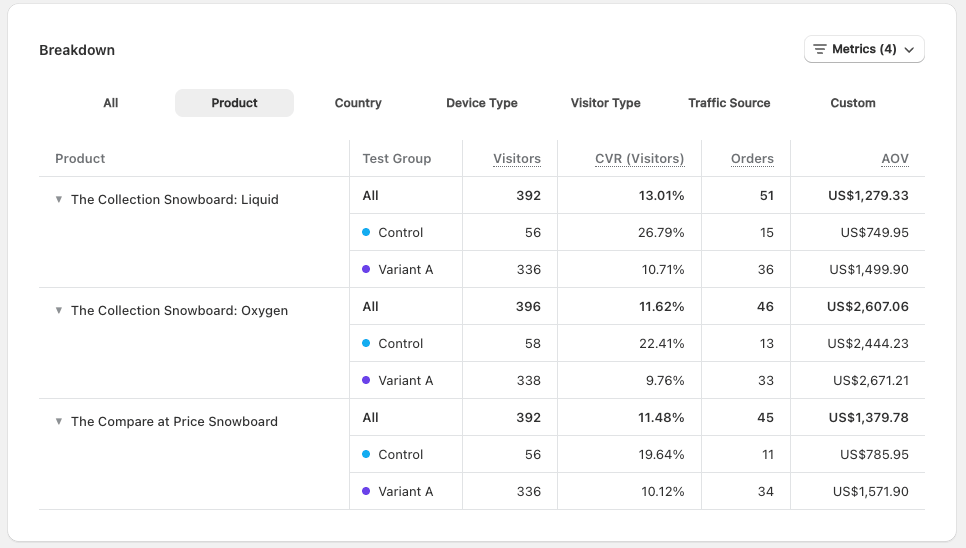Click the Visitors column header
The height and width of the screenshot is (548, 966).
(517, 159)
